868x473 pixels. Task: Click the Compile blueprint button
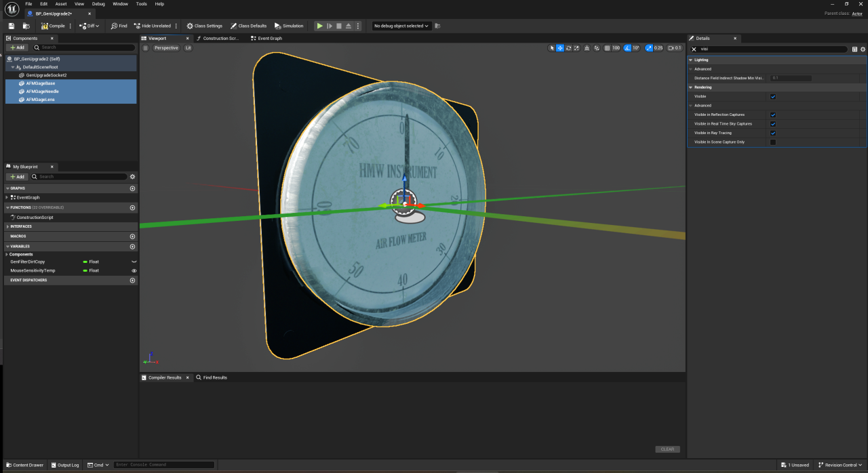pyautogui.click(x=53, y=26)
